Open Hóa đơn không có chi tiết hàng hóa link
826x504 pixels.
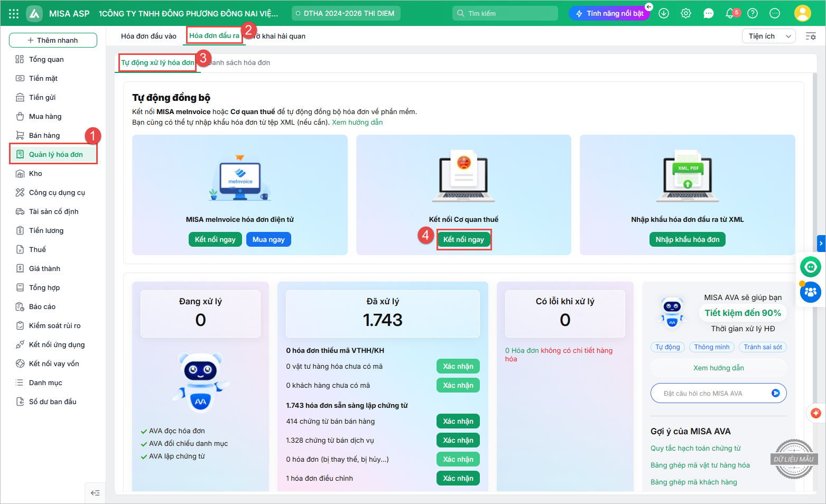[559, 354]
